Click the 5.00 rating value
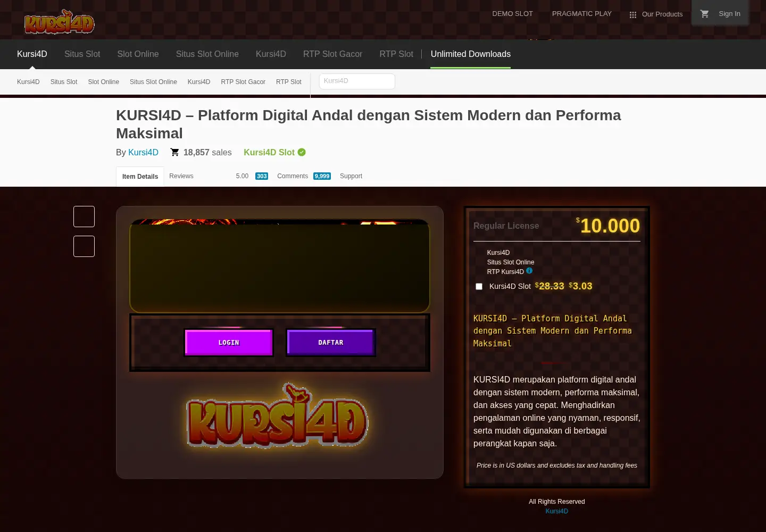766x532 pixels. (x=242, y=176)
